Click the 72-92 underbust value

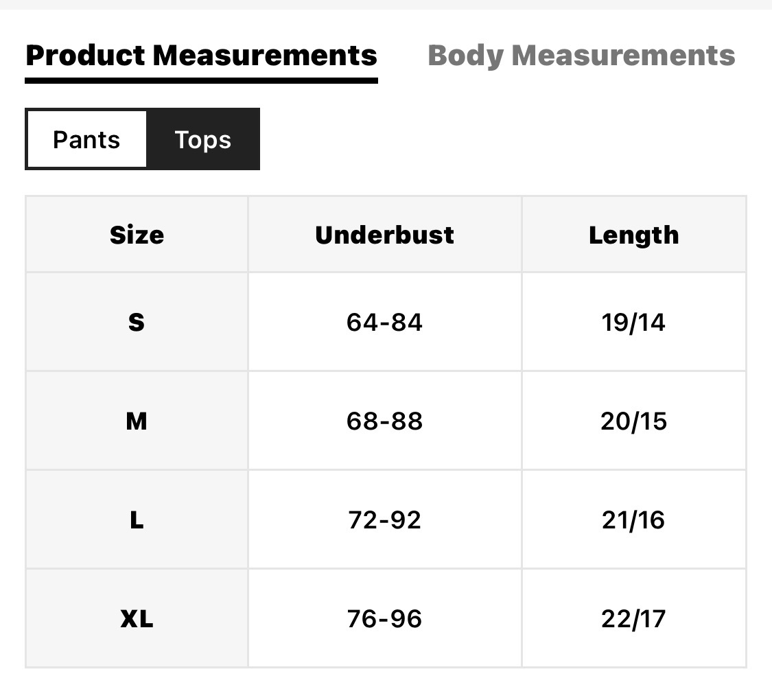point(384,520)
